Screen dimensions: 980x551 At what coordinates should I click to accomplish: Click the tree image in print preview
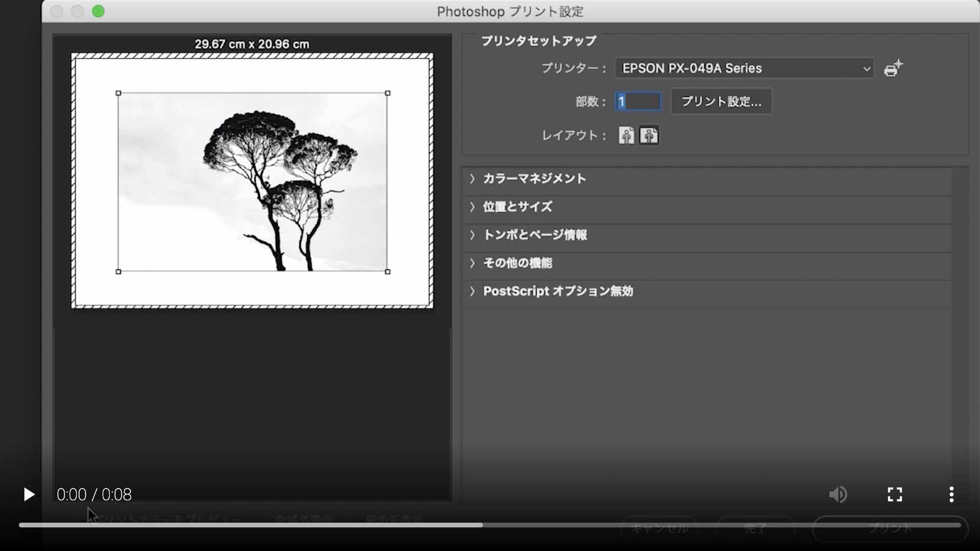253,182
